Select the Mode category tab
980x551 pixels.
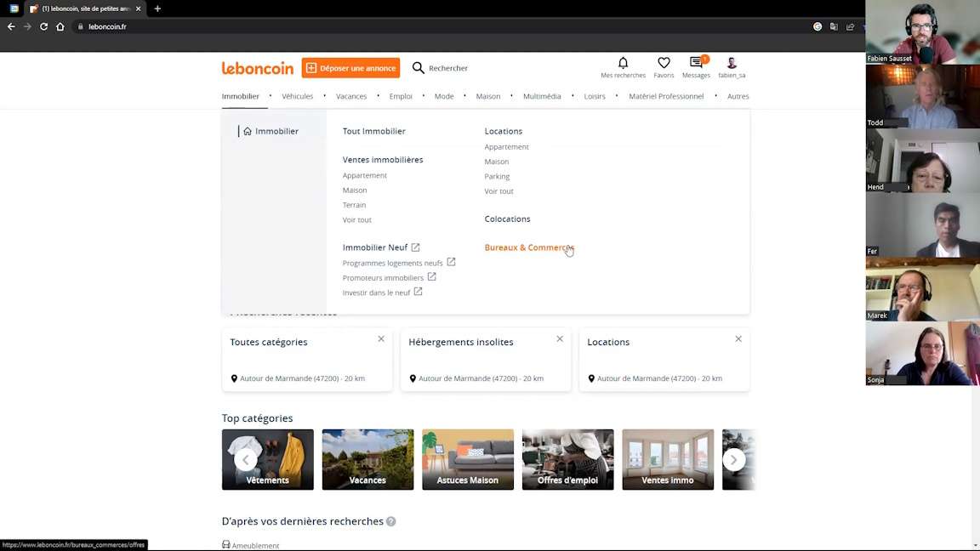coord(444,96)
